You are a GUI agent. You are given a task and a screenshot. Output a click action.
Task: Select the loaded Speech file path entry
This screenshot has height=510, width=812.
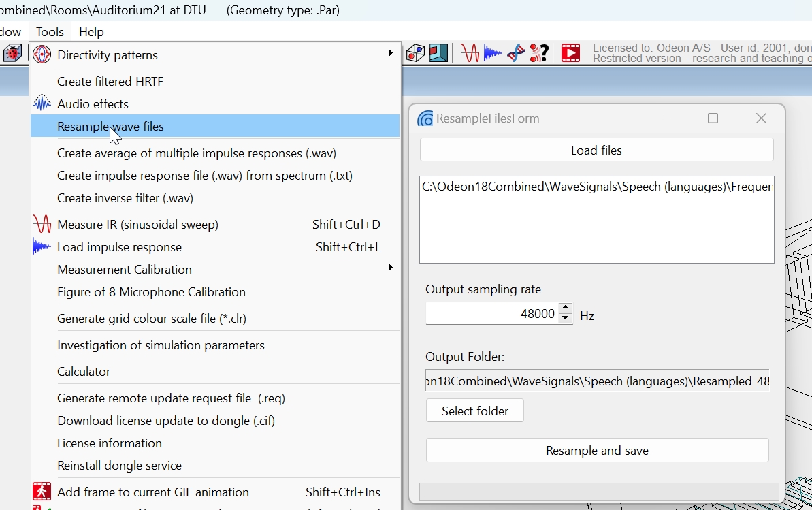597,187
